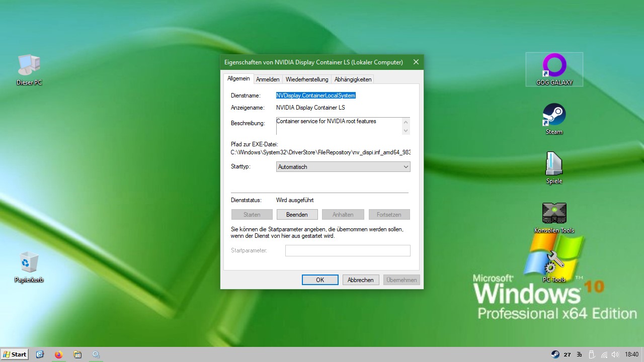Switch to the Anmelden tab

tap(268, 79)
